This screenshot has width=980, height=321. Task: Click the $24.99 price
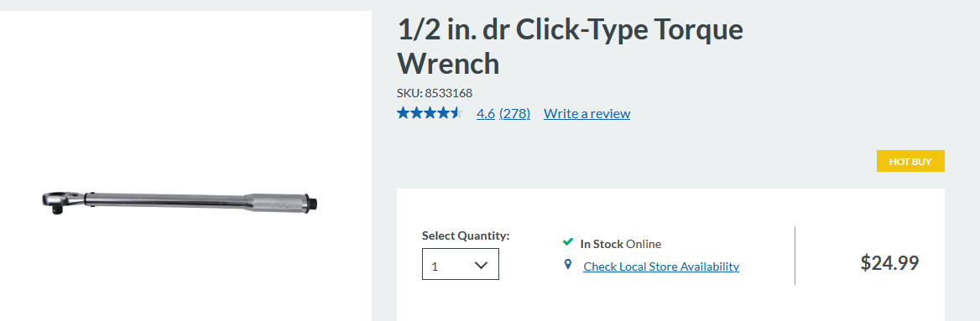coord(889,263)
